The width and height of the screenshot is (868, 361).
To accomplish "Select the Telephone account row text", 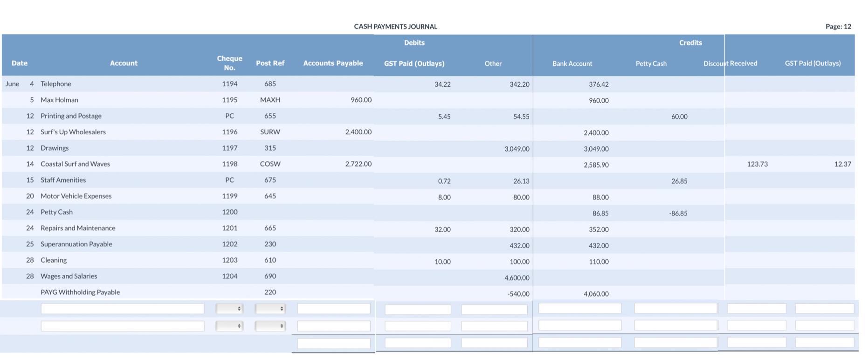I will coord(56,84).
